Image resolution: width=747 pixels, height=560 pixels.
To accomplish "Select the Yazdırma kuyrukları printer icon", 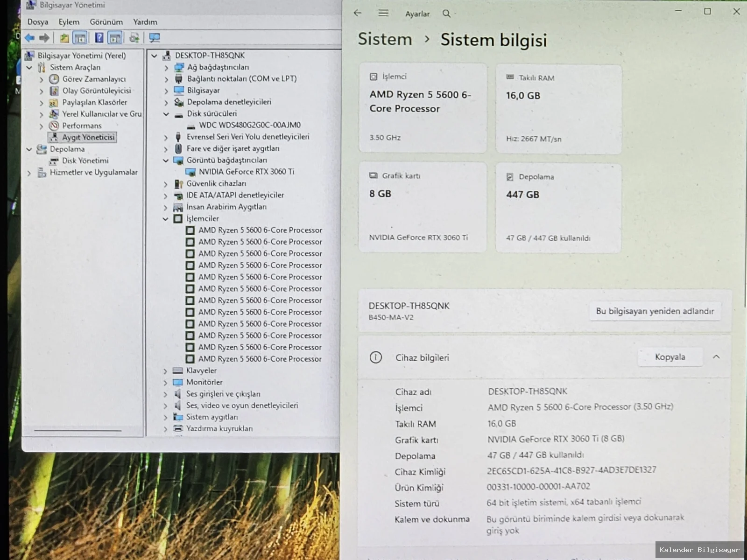I will pos(178,429).
